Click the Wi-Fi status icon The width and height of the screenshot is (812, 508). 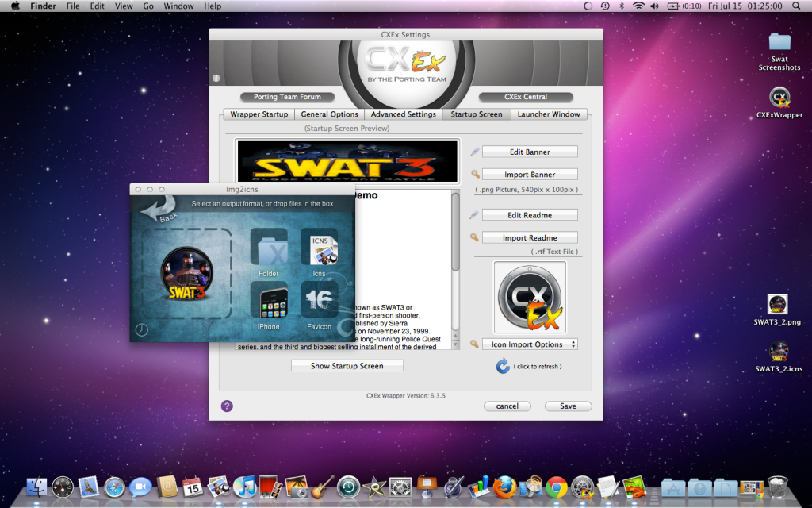click(638, 6)
